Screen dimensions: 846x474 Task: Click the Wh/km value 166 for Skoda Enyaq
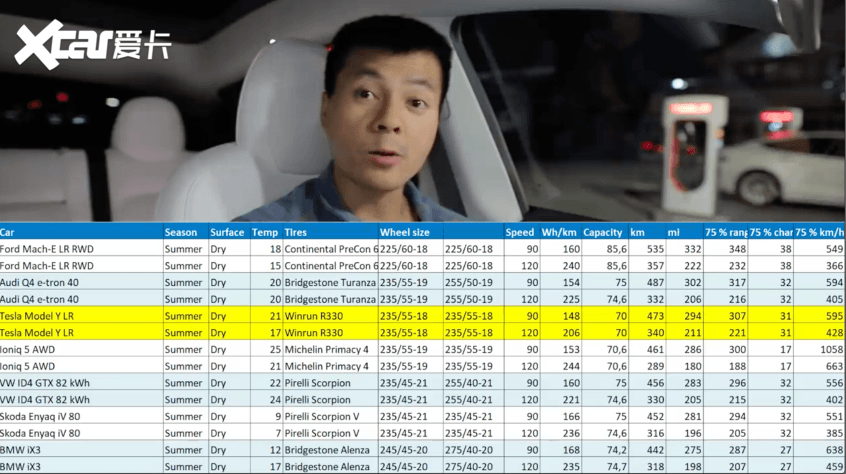point(571,416)
